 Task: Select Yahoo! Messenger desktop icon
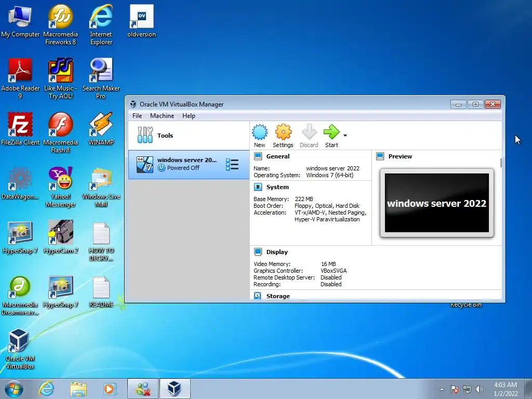point(60,187)
